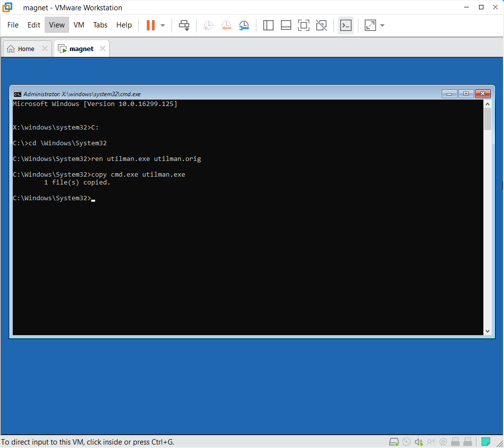504x448 pixels.
Task: Click the cmd.exe window system icon
Action: click(17, 94)
